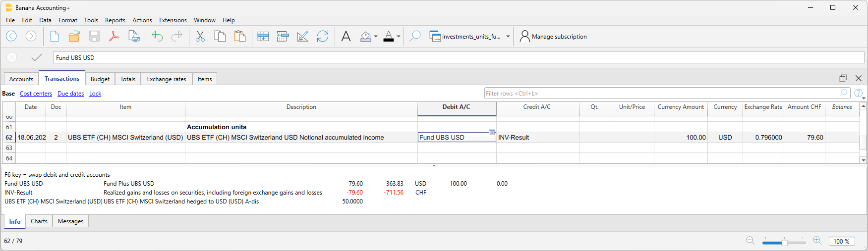Switch to the Items tab

click(205, 79)
